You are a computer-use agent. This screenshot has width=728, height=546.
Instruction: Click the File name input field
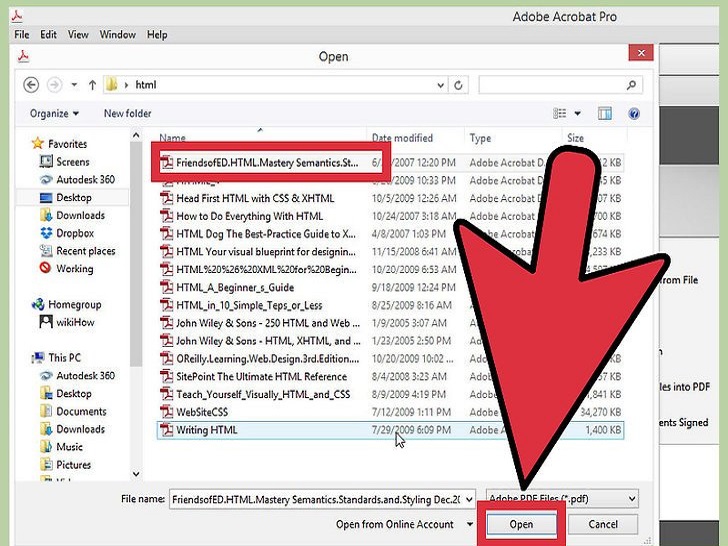[x=320, y=498]
